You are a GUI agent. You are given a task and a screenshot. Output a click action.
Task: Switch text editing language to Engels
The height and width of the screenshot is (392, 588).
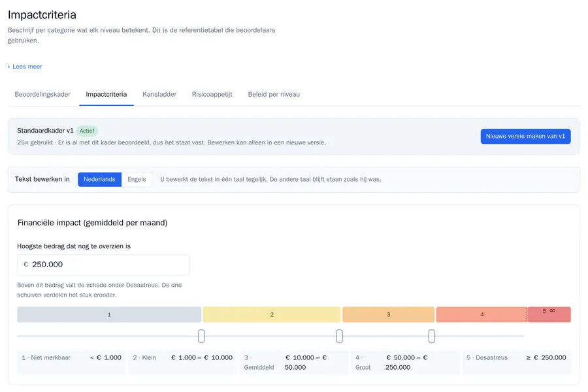(137, 179)
